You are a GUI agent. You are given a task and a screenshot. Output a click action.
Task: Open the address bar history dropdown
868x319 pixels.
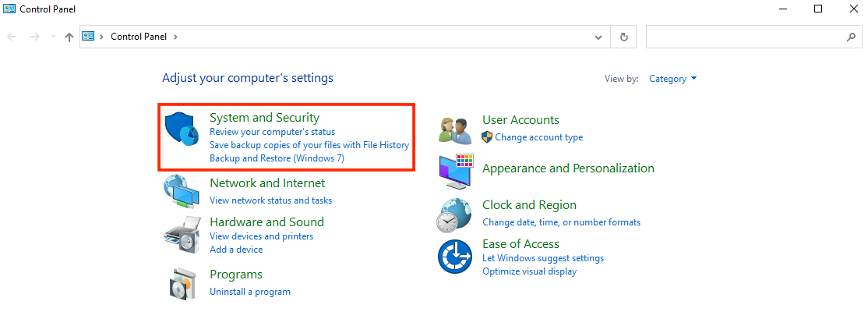click(x=598, y=37)
